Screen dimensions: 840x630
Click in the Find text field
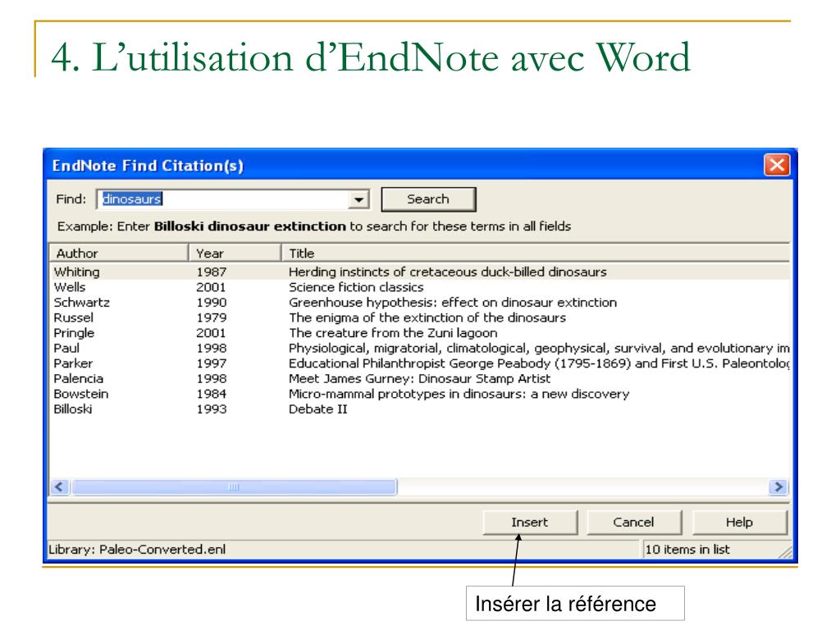pos(222,199)
